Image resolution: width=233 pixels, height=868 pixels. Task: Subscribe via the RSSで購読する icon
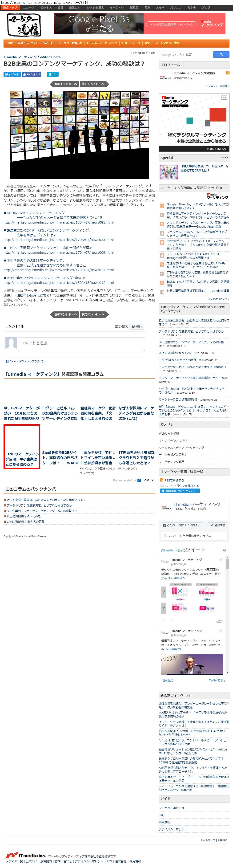pos(162,480)
